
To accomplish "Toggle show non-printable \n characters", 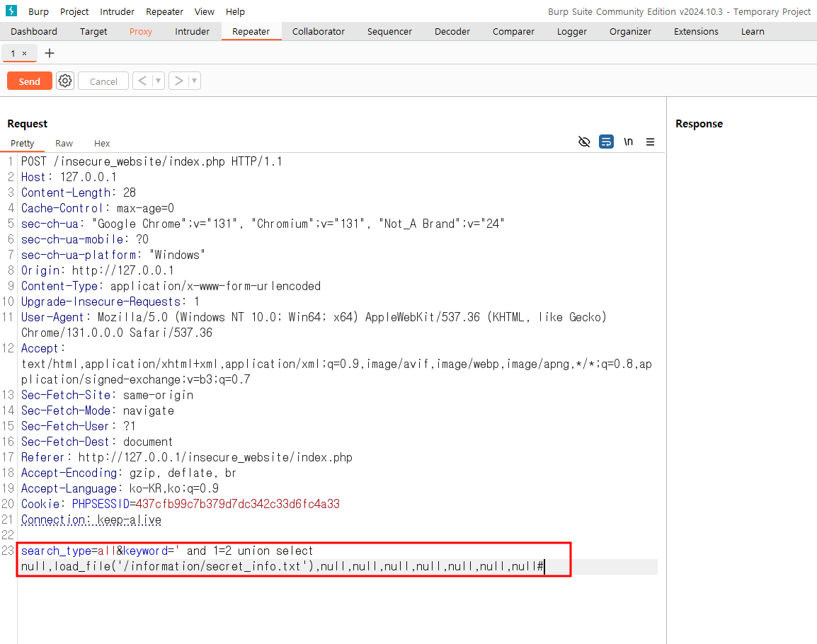I will [629, 142].
